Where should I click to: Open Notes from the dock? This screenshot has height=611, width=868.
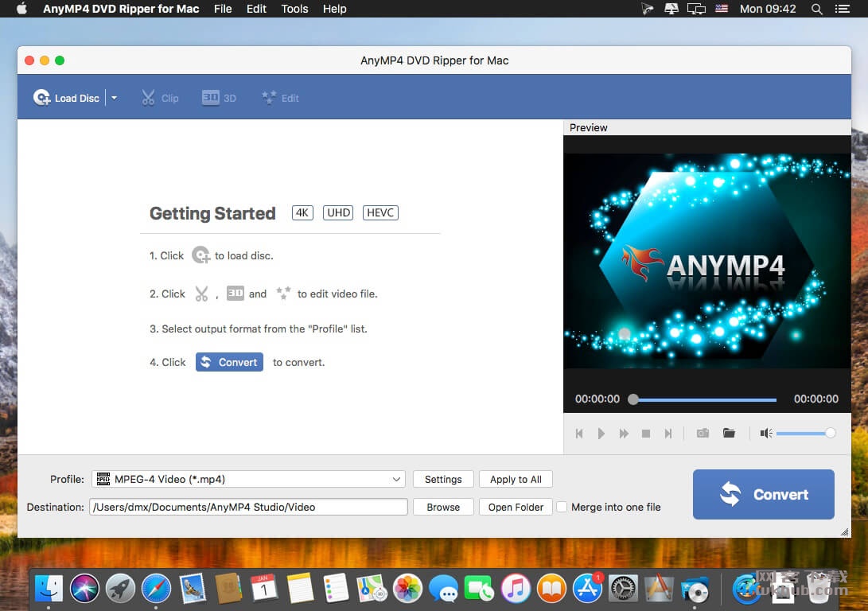tap(300, 588)
